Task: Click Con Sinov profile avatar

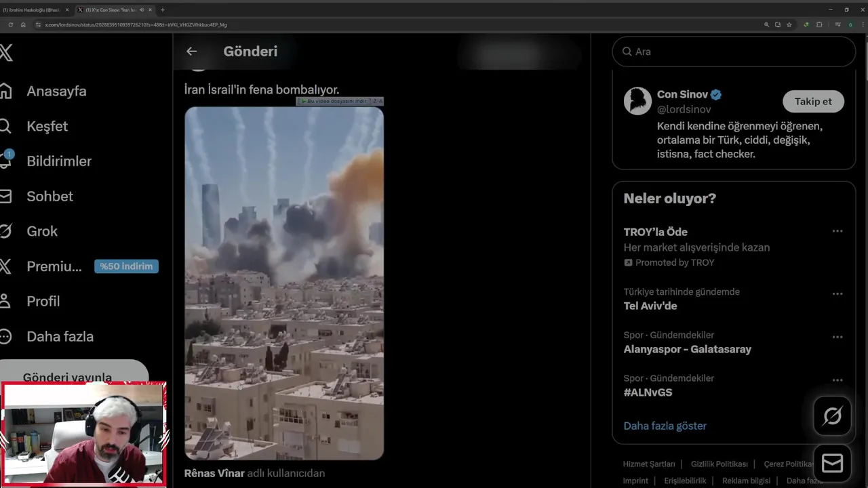Action: [x=637, y=101]
